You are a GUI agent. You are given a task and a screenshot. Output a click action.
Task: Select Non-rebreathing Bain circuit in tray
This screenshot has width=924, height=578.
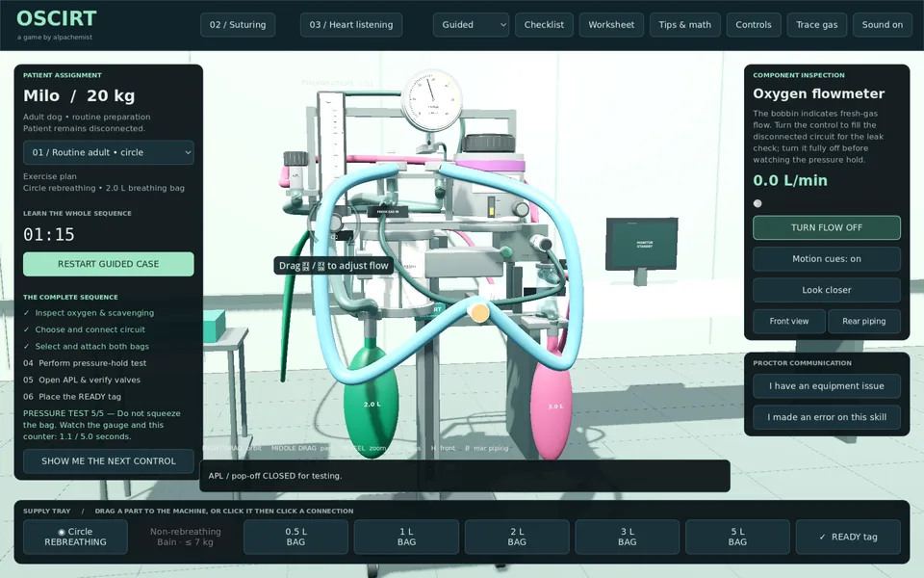click(185, 537)
